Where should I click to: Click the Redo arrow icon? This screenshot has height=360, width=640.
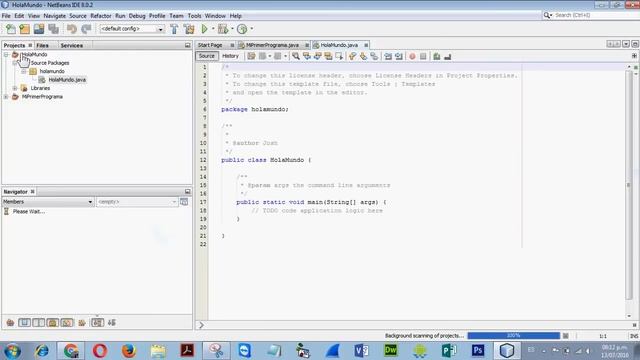86,29
